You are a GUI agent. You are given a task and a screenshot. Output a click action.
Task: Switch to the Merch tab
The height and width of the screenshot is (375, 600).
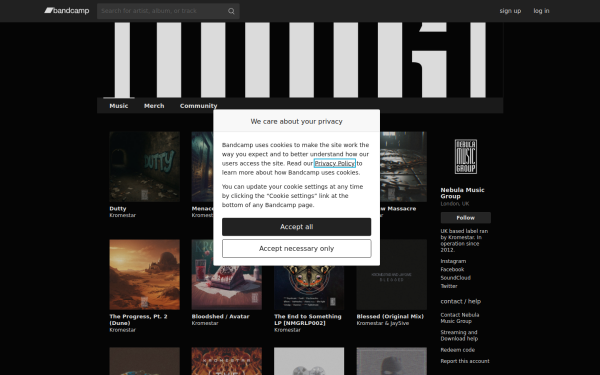tap(154, 106)
